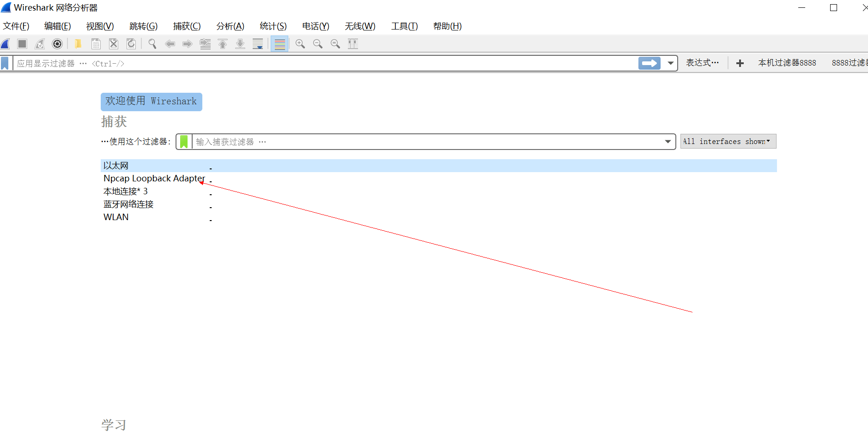Screen dimensions: 868x437
Task: Click display filter bookmark icon
Action: click(x=5, y=63)
